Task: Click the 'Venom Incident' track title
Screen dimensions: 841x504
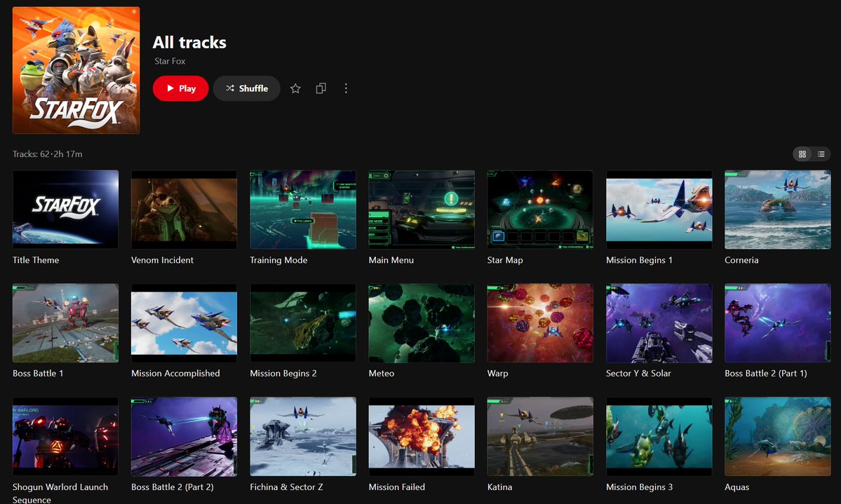Action: 163,260
